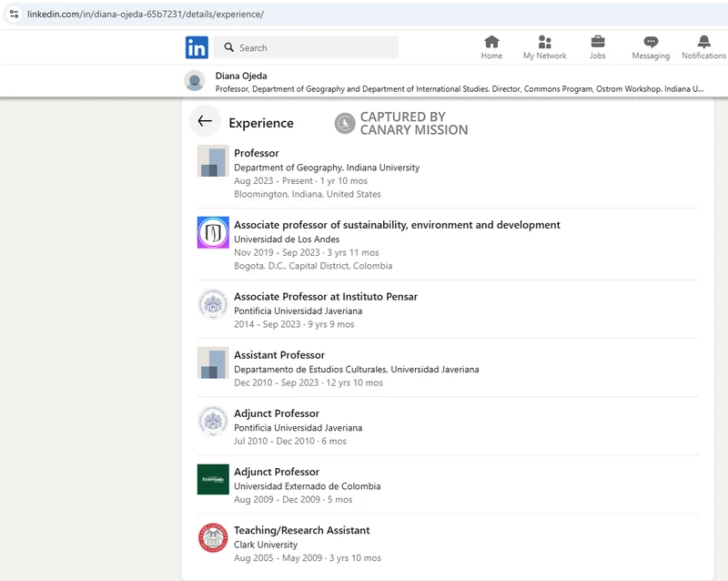Image resolution: width=728 pixels, height=581 pixels.
Task: Open Clark University logo
Action: [x=213, y=537]
